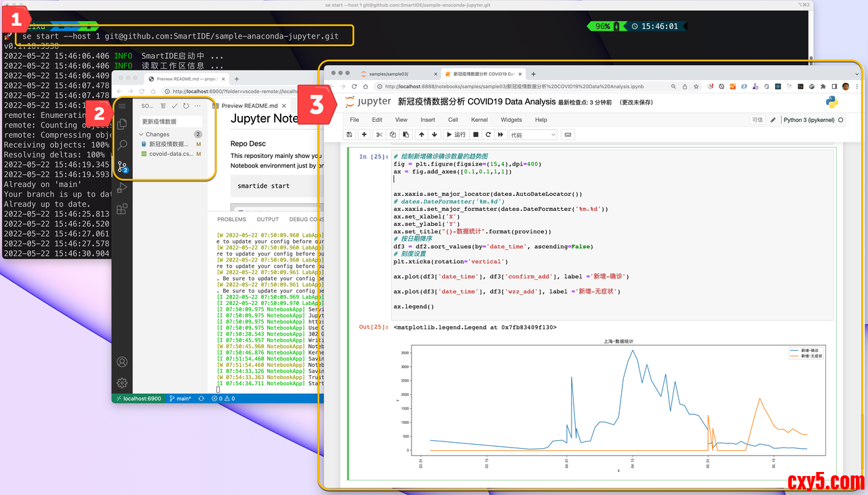Commit changes with the checkmark icon

(x=174, y=106)
